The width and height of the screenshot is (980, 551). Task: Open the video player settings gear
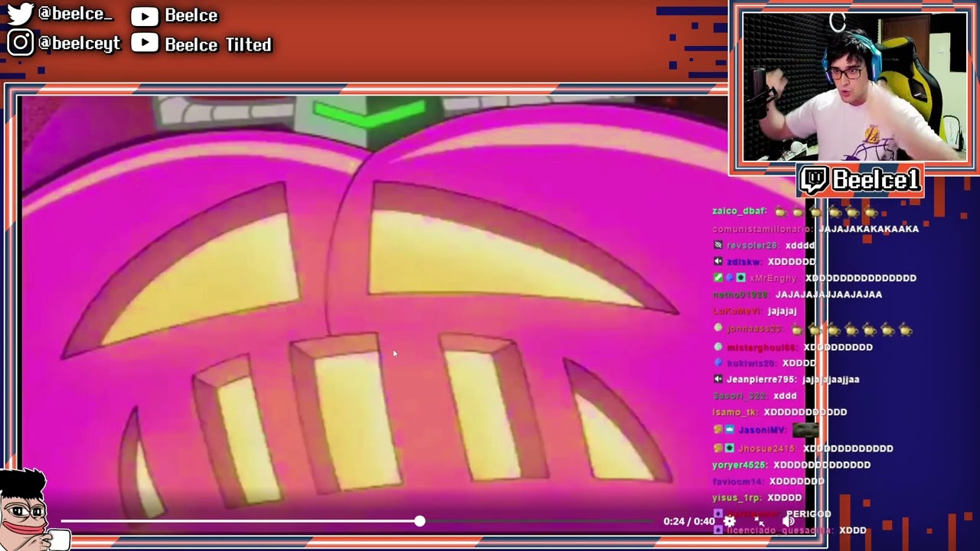tap(730, 521)
